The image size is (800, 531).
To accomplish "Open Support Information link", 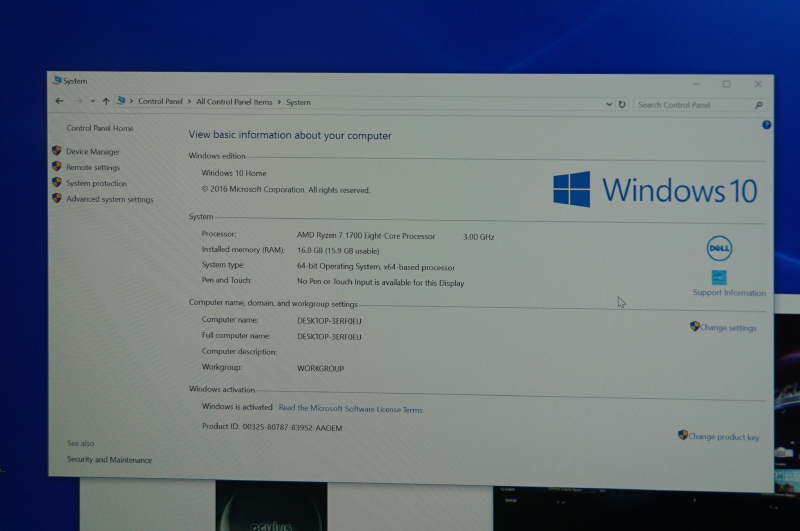I will pos(729,293).
